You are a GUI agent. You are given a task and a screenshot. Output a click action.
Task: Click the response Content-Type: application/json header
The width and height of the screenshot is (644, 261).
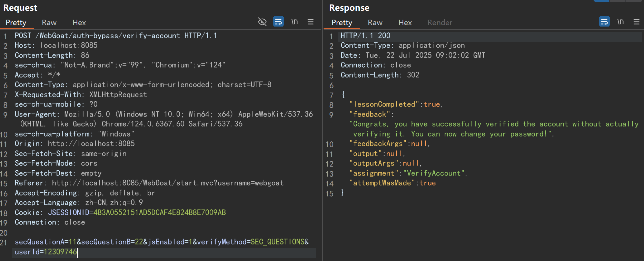coord(403,45)
